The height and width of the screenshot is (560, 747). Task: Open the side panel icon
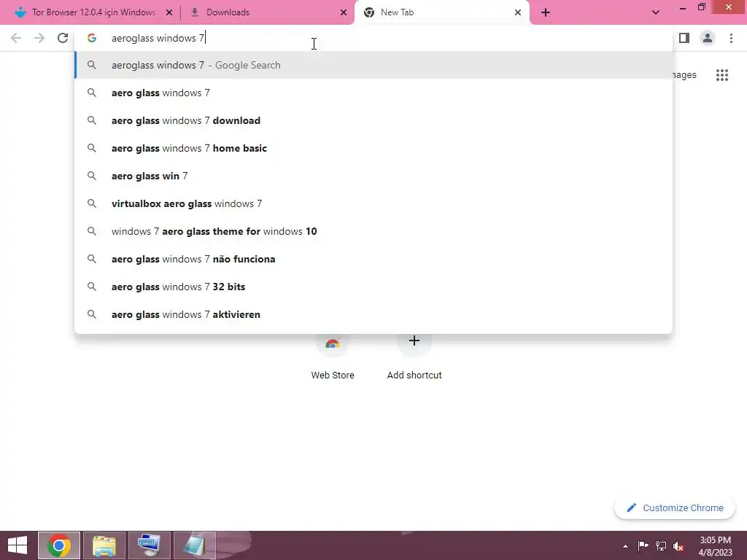(x=684, y=38)
